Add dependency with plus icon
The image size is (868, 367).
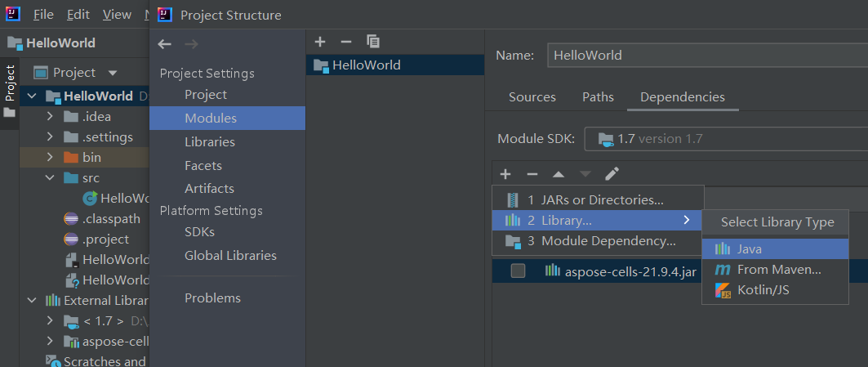coord(505,174)
